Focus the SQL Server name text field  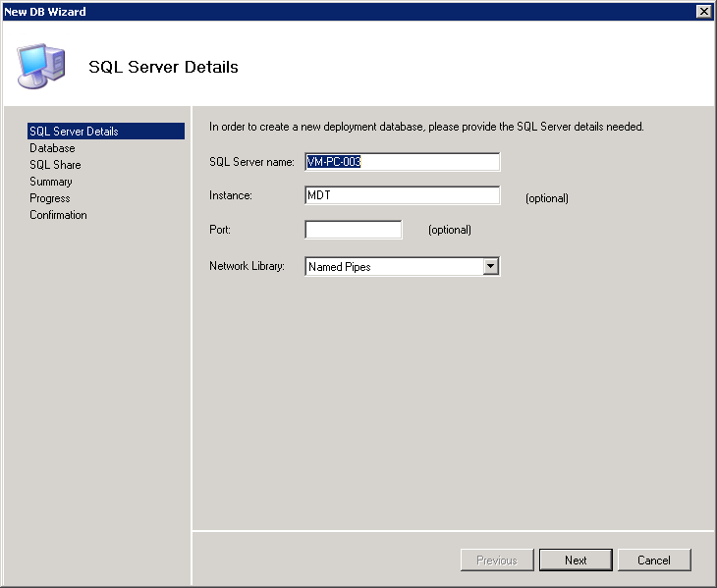pyautogui.click(x=402, y=162)
